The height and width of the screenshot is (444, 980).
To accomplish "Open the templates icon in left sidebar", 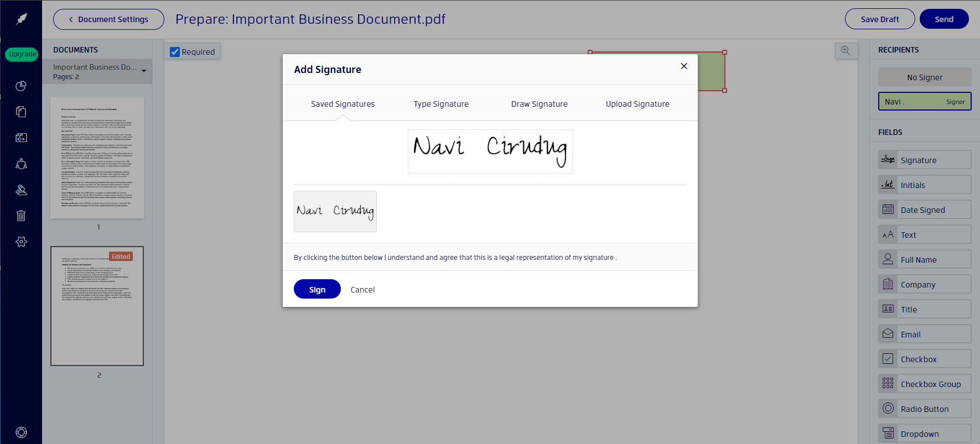I will coord(21,138).
